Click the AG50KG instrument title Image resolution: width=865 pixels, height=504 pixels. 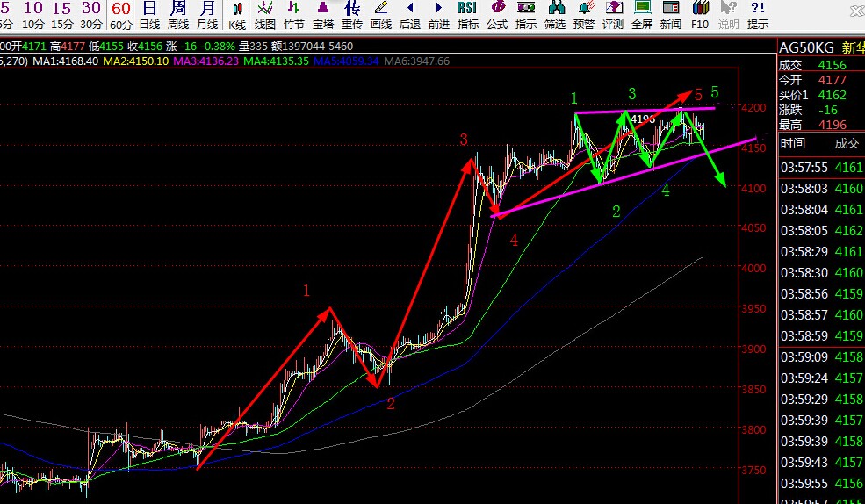(x=806, y=48)
